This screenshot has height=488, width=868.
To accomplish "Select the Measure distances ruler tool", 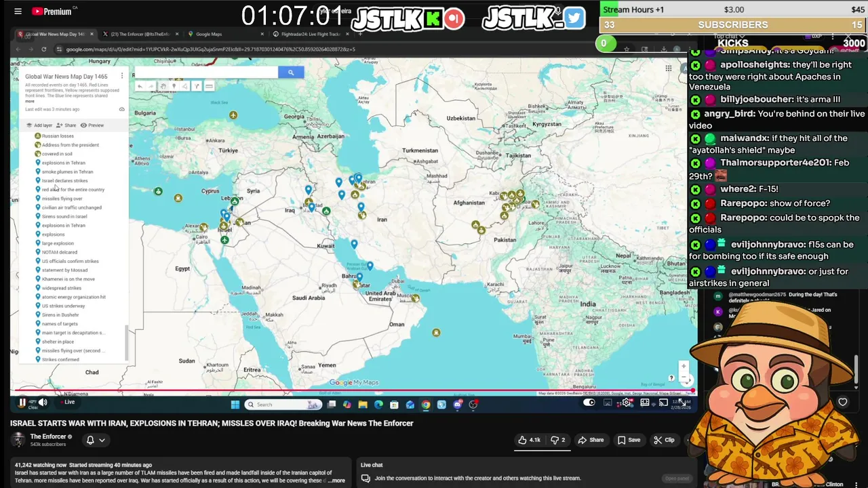I will click(x=209, y=86).
